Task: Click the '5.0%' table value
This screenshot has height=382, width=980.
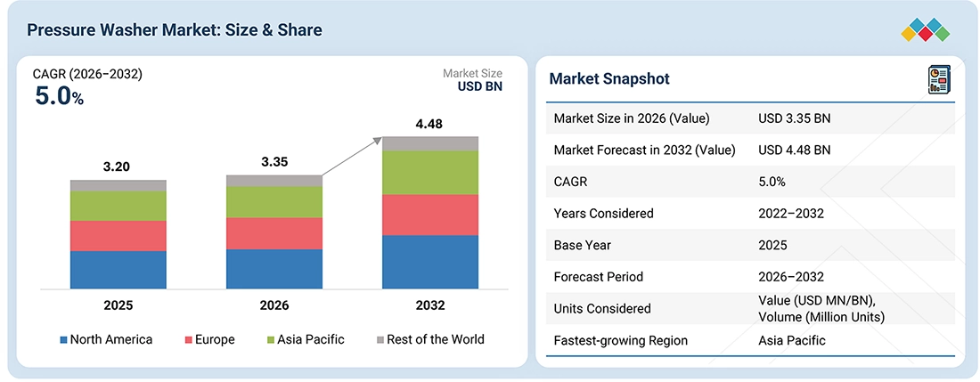Action: click(x=772, y=182)
